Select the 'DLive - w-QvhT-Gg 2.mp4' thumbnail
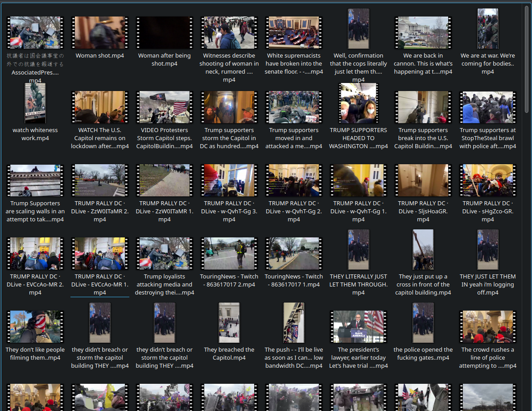Image resolution: width=532 pixels, height=411 pixels. point(294,180)
